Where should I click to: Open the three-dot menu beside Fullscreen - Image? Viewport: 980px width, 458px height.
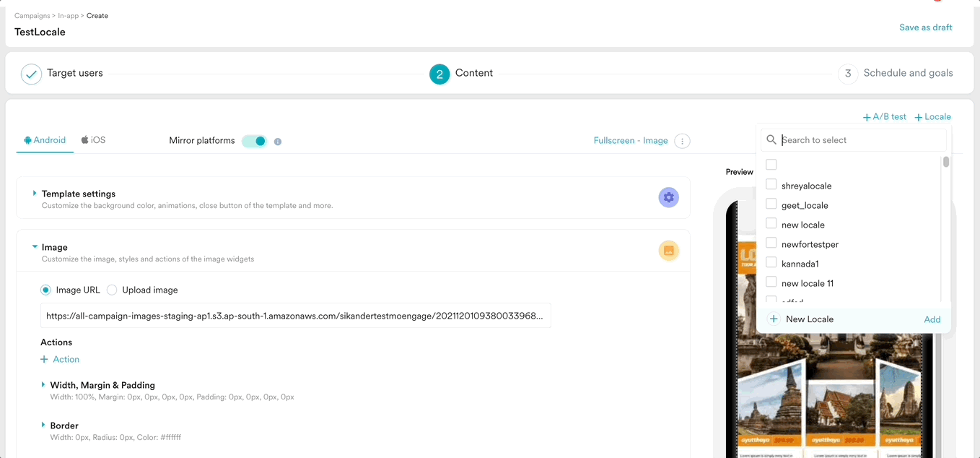click(x=681, y=141)
